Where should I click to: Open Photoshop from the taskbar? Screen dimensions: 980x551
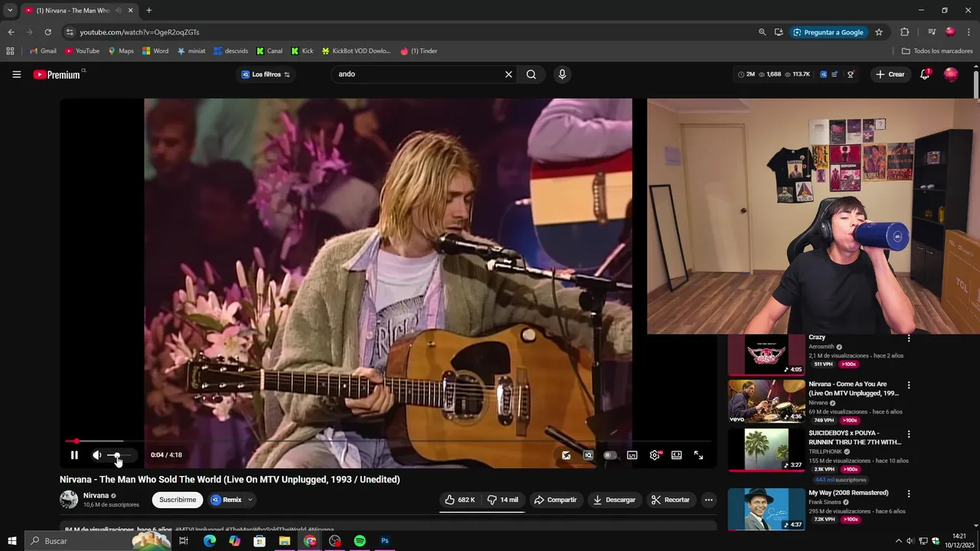click(385, 541)
